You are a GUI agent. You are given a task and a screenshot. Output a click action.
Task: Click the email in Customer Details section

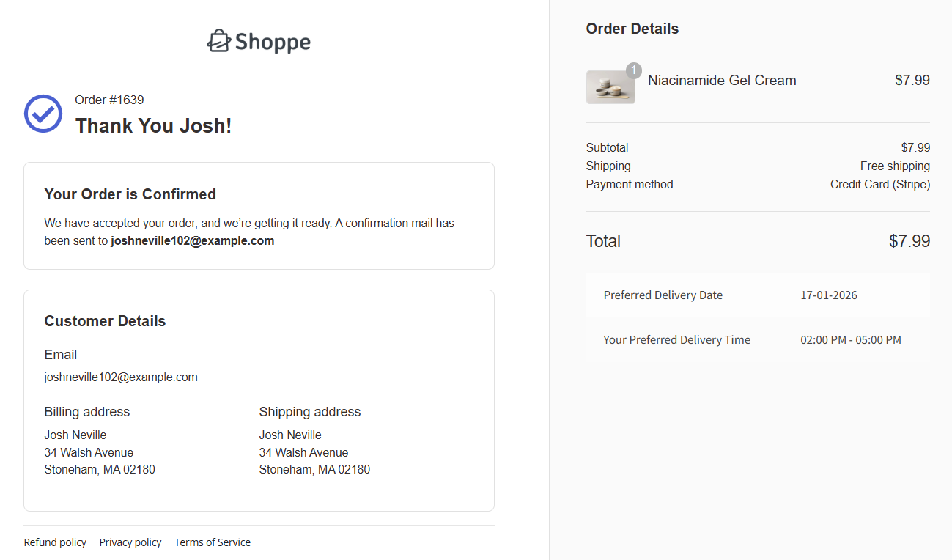pyautogui.click(x=120, y=377)
